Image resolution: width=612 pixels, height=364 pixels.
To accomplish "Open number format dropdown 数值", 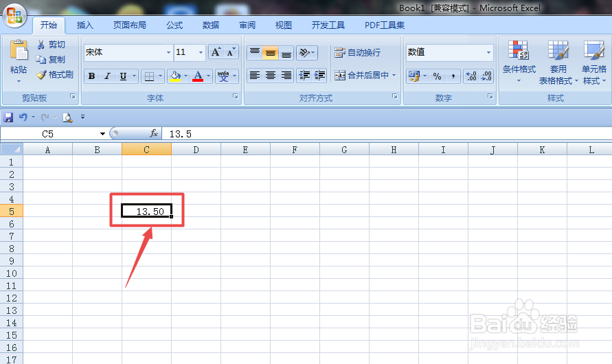I will coord(488,52).
